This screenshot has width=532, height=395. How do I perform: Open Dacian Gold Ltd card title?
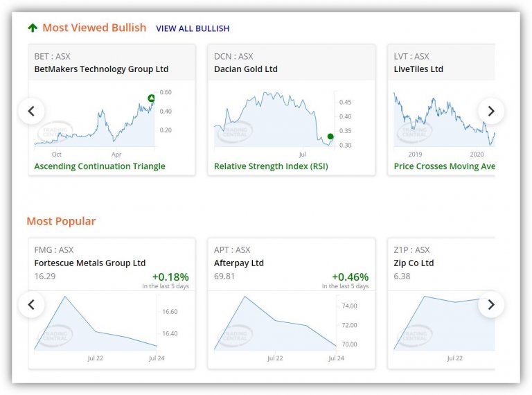[246, 69]
